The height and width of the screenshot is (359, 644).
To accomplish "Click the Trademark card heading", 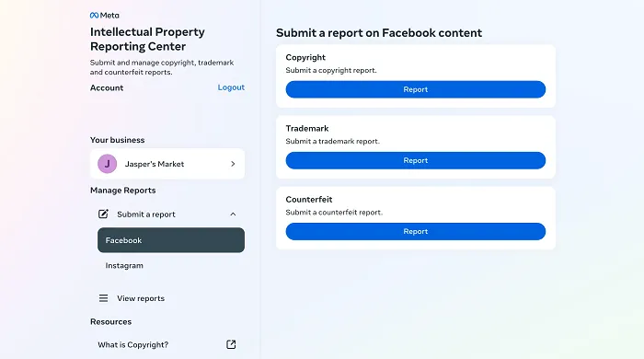I will pos(307,129).
